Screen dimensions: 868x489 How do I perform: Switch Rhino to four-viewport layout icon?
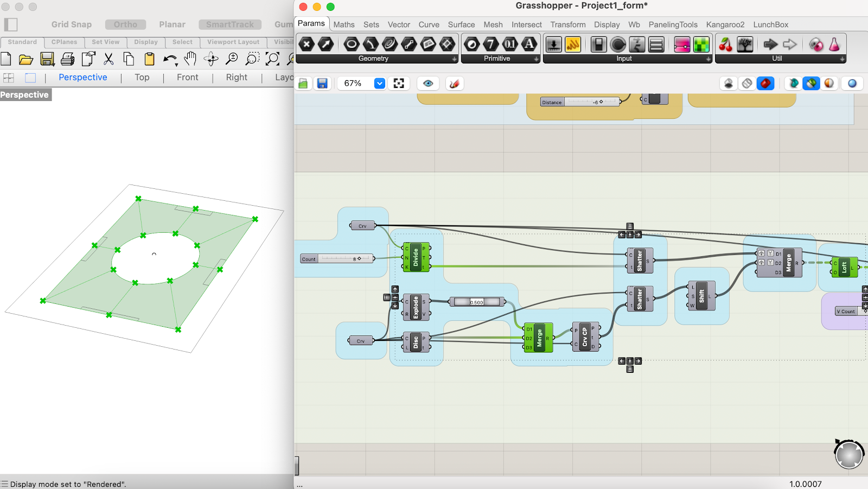click(9, 78)
